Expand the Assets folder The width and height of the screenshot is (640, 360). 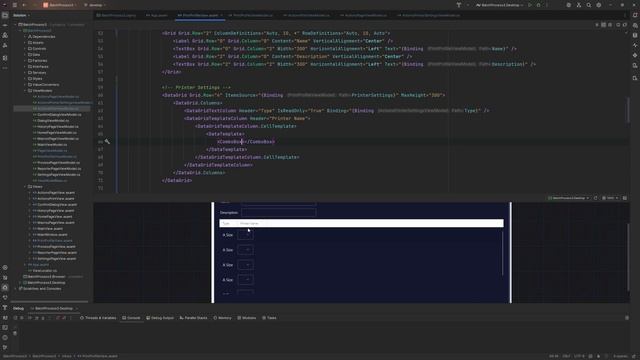[25, 42]
